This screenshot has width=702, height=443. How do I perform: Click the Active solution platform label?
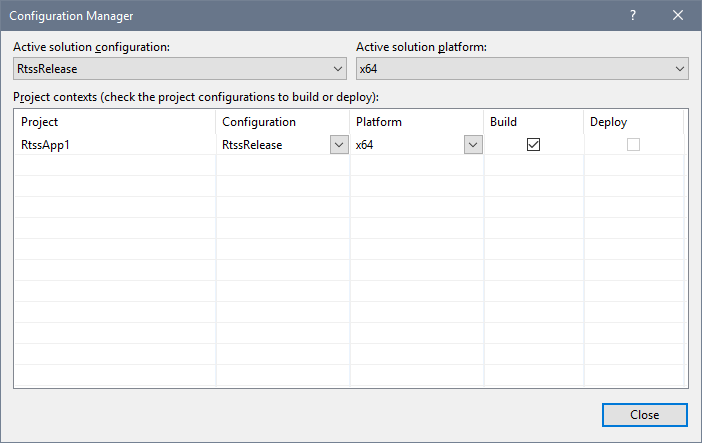coord(421,47)
